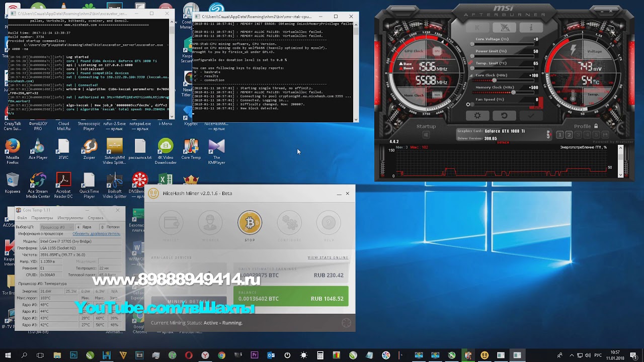Click the RUB 230.42 daily earnings value
644x362 pixels.
pos(329,276)
